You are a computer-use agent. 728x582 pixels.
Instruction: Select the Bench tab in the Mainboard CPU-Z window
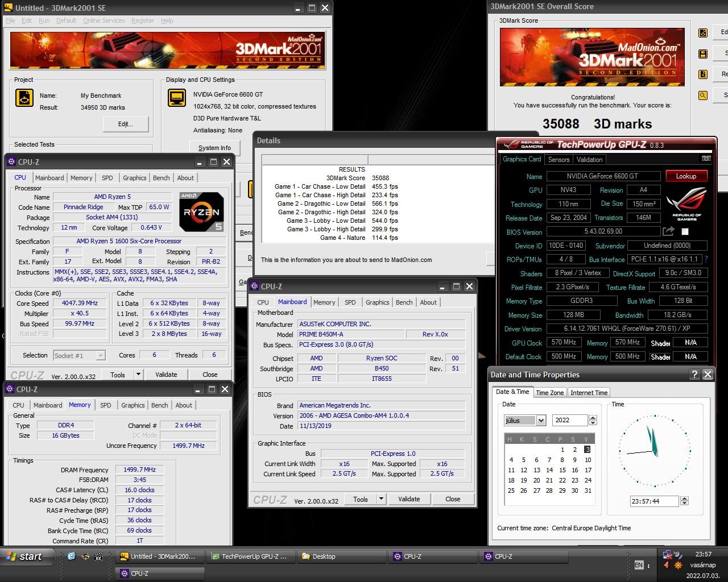pyautogui.click(x=404, y=302)
